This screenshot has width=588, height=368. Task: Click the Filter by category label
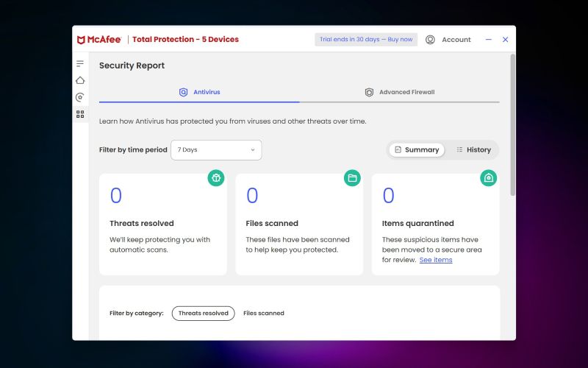137,314
